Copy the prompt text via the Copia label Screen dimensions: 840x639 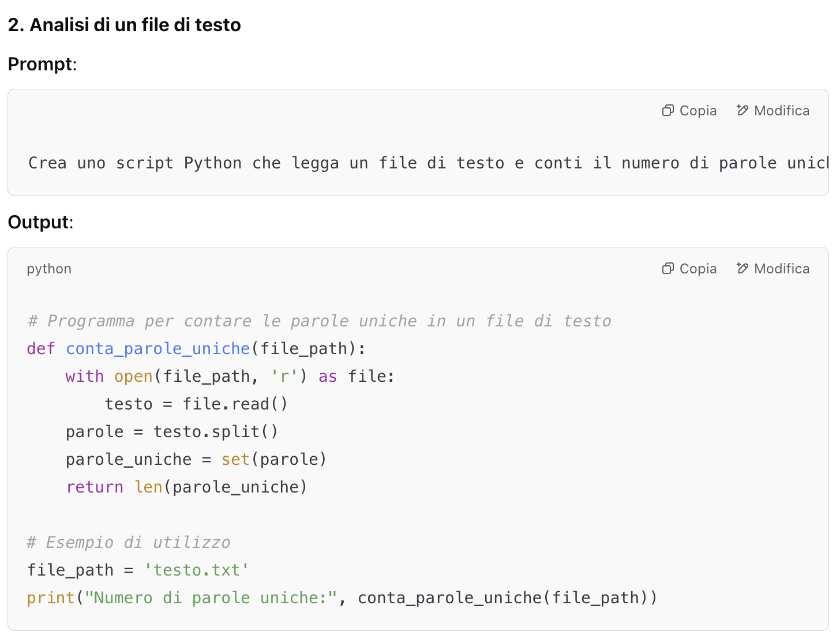698,111
